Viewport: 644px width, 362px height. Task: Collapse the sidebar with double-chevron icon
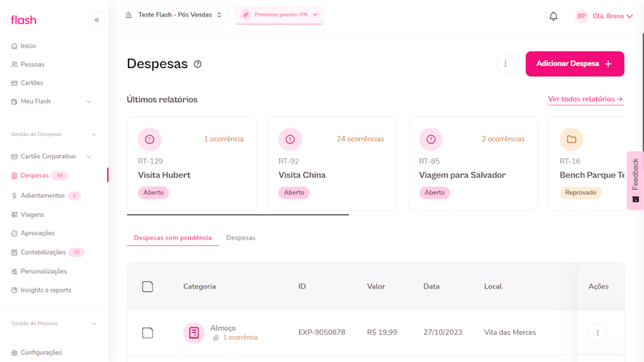(x=97, y=20)
